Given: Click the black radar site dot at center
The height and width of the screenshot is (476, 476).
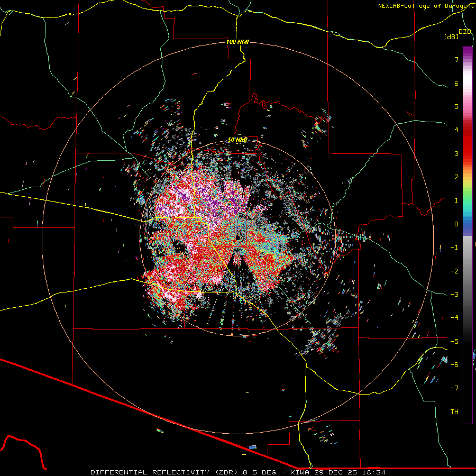Looking at the screenshot, I should tap(237, 237).
